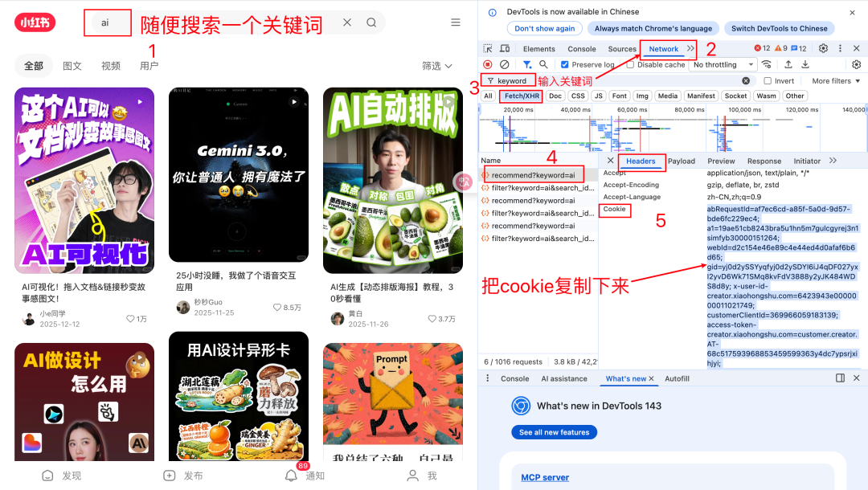868x490 pixels.
Task: Select the Doc request type filter
Action: click(555, 96)
